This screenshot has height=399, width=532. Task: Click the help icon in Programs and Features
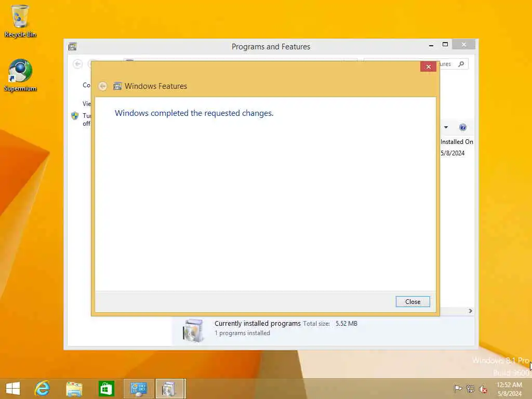pos(462,127)
